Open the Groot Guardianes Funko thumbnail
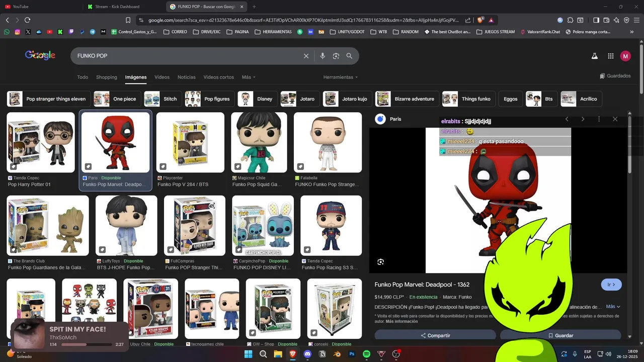 click(48, 226)
